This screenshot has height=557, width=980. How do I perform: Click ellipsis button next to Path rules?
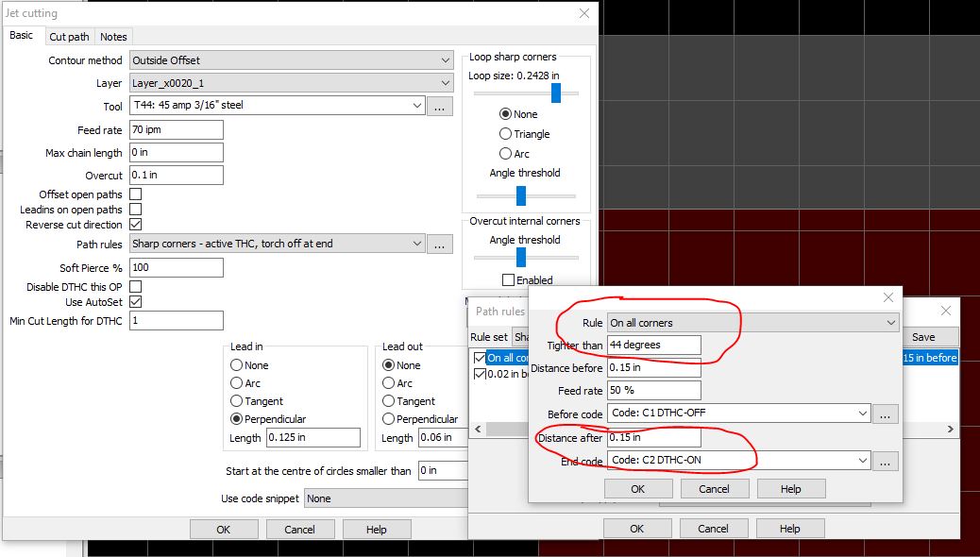[440, 243]
